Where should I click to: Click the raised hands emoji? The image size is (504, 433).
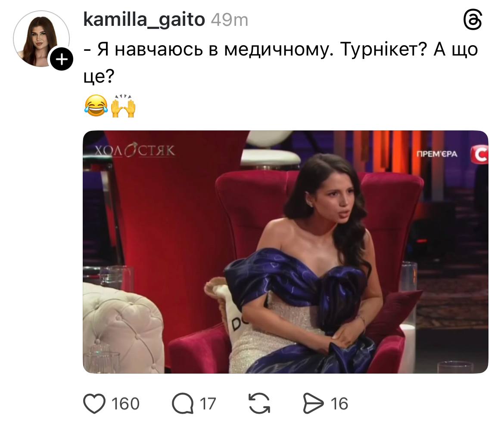123,106
